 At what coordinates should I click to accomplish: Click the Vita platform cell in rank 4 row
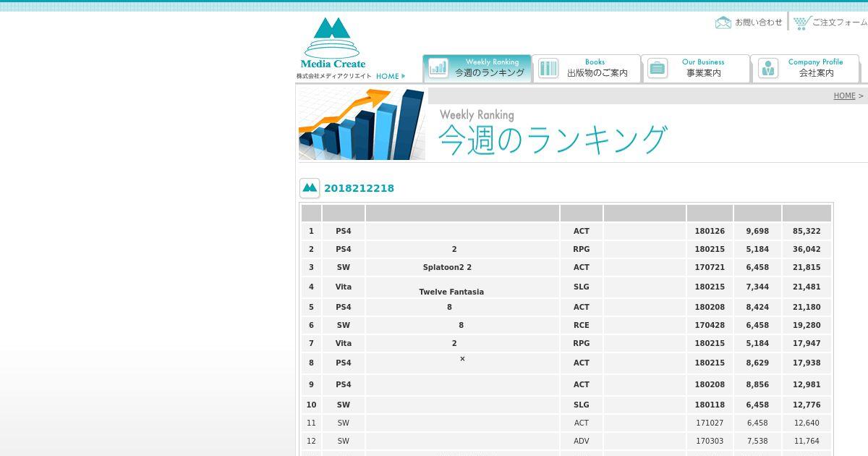coord(344,287)
